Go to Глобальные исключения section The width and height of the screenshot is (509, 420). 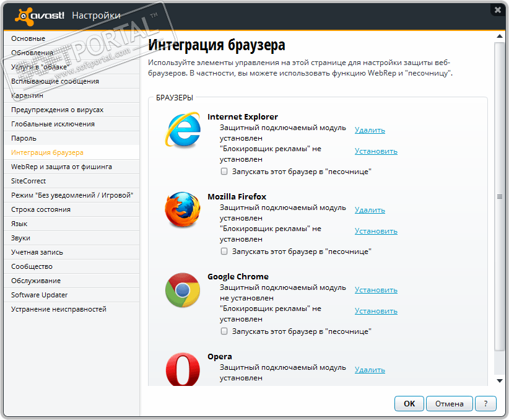coord(72,124)
